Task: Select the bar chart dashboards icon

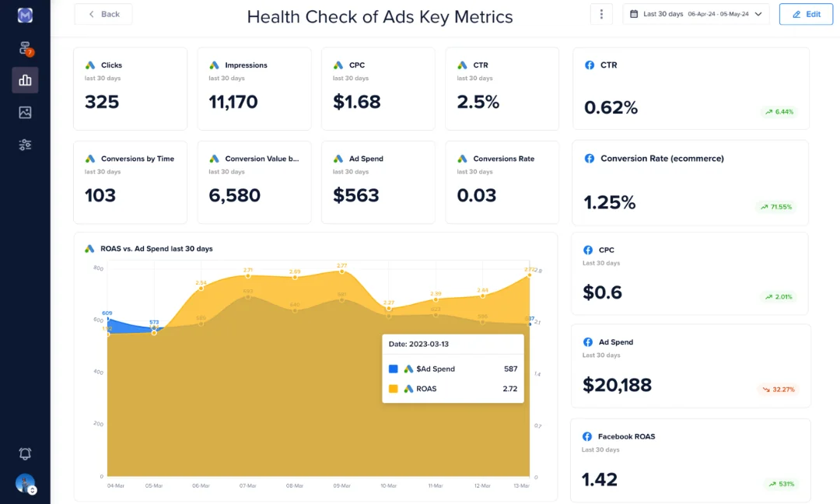Action: tap(25, 80)
